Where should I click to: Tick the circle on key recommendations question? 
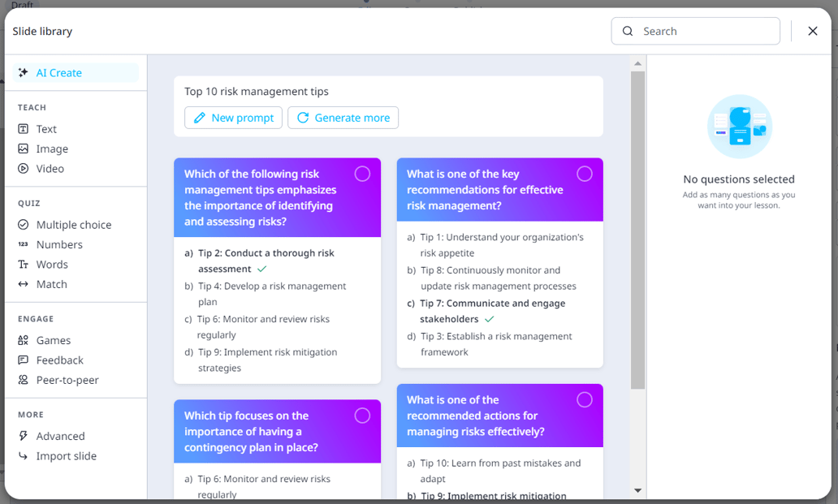[584, 174]
